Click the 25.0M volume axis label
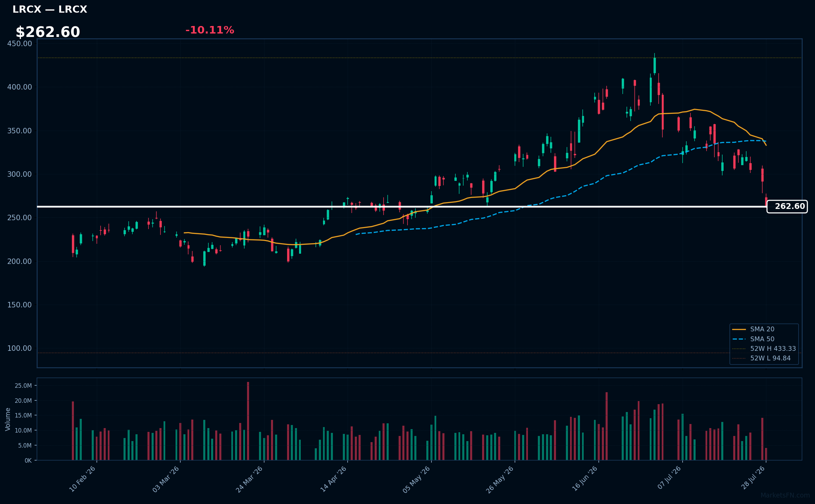Image resolution: width=815 pixels, height=504 pixels. [23, 386]
